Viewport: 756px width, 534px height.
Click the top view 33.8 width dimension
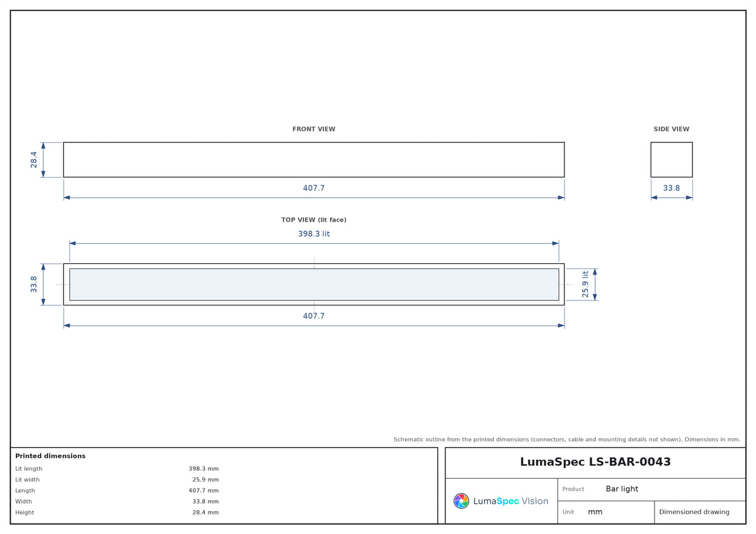pos(33,284)
